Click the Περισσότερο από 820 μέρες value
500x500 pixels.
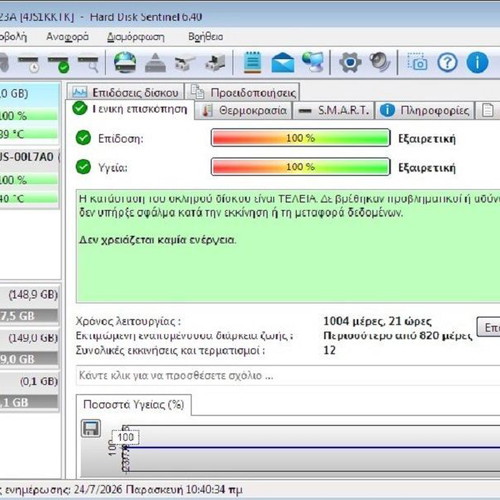point(398,336)
